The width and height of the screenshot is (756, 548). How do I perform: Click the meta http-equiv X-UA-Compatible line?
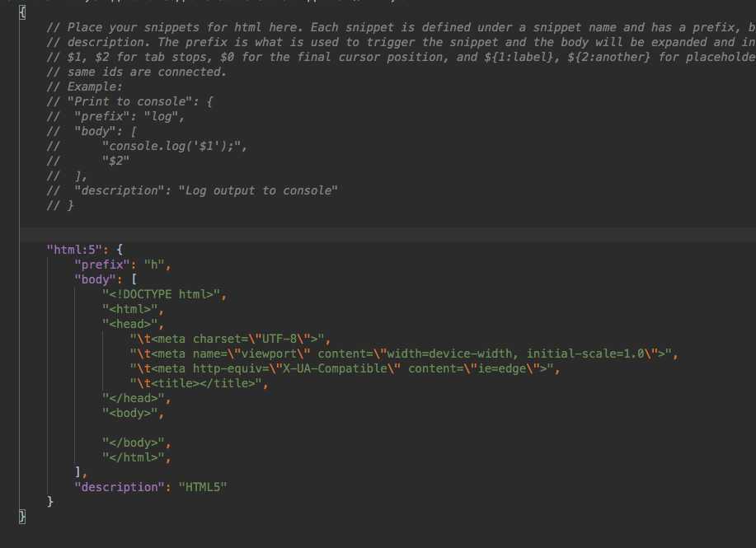tap(345, 368)
